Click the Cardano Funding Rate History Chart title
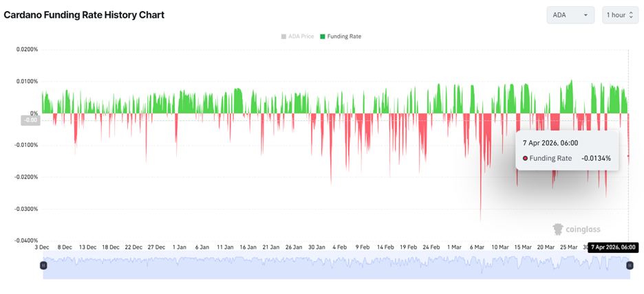Image resolution: width=644 pixels, height=294 pixels. tap(84, 14)
